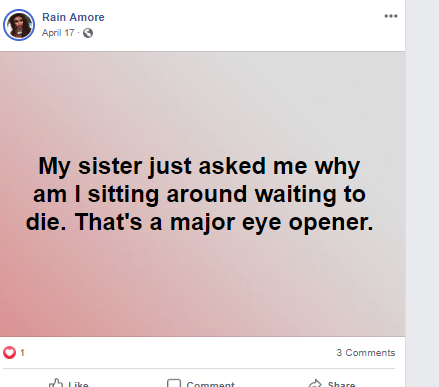Expand the 3 Comments link
This screenshot has width=439, height=387.
(366, 353)
